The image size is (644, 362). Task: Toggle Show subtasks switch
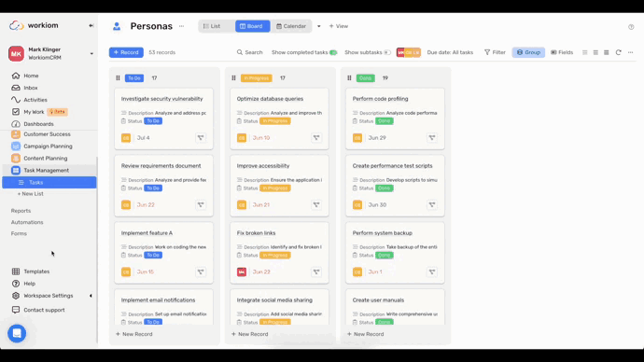coord(387,52)
